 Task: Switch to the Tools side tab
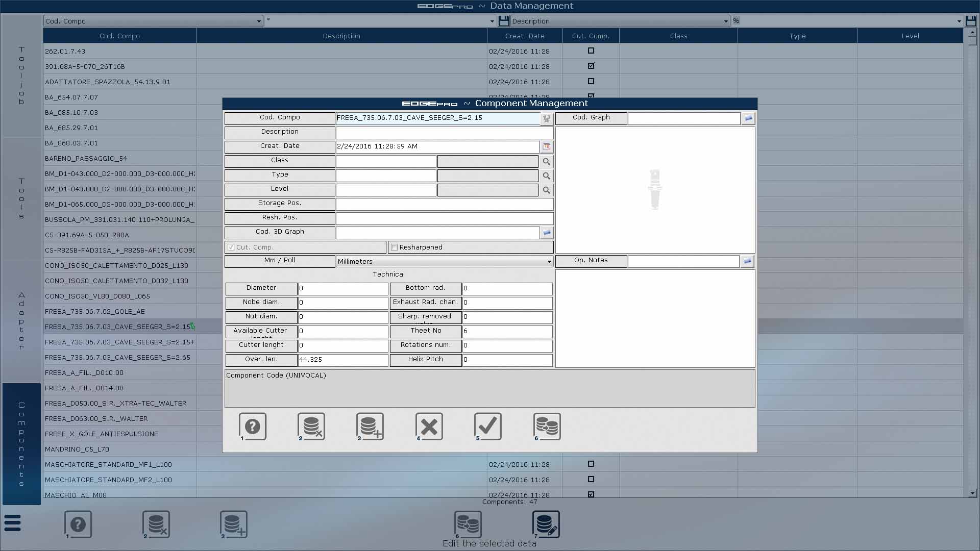pos(21,199)
